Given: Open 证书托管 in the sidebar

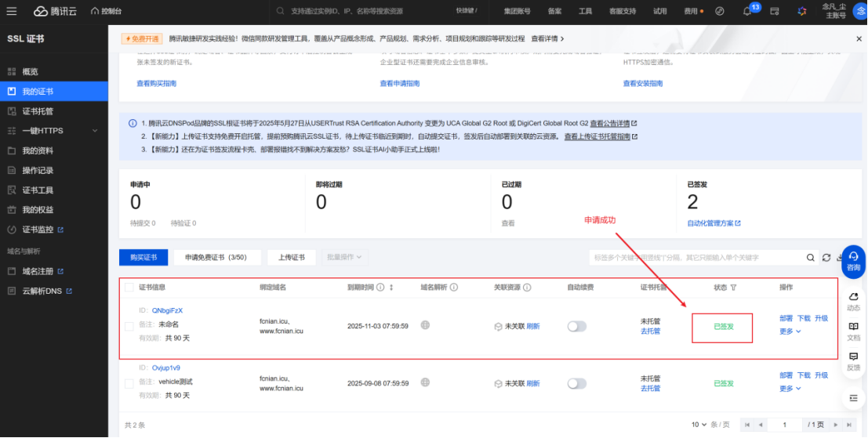Looking at the screenshot, I should pos(53,111).
